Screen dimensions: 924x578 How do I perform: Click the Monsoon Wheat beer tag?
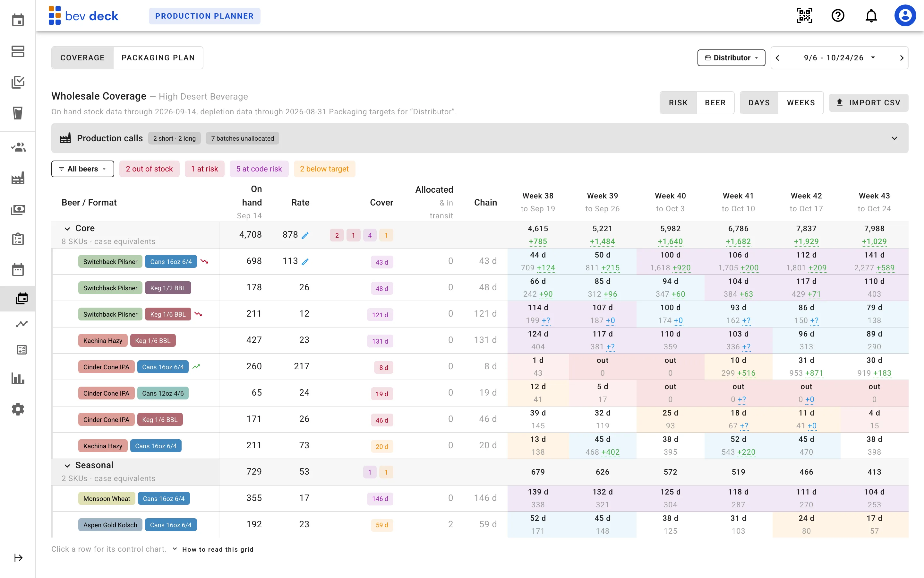click(x=107, y=499)
